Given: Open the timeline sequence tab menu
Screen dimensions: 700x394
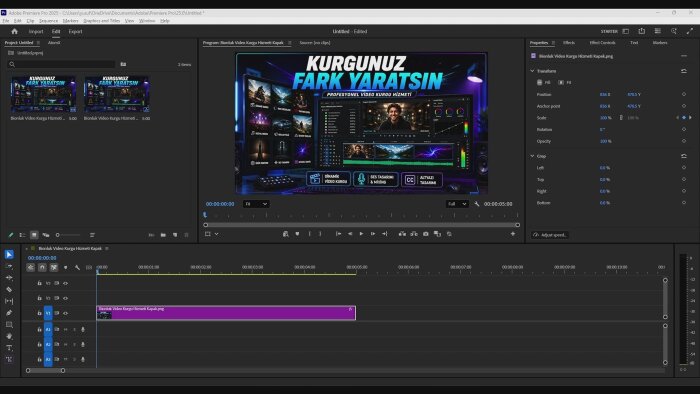Looking at the screenshot, I should point(107,249).
